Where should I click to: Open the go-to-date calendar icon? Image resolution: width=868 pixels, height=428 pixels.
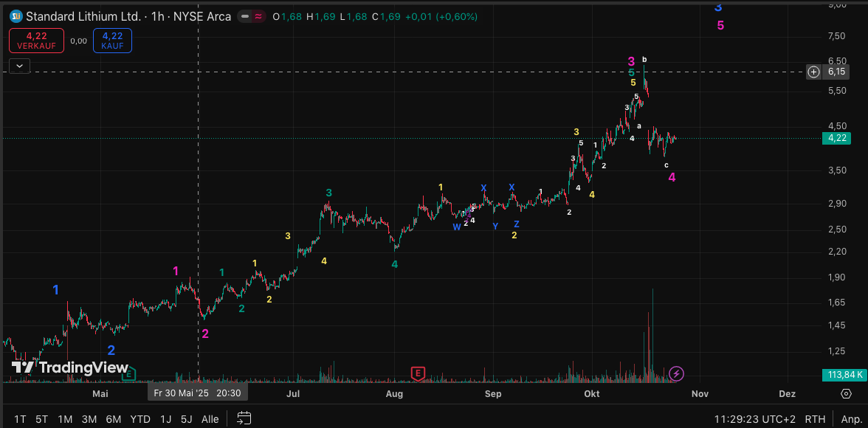tap(244, 419)
